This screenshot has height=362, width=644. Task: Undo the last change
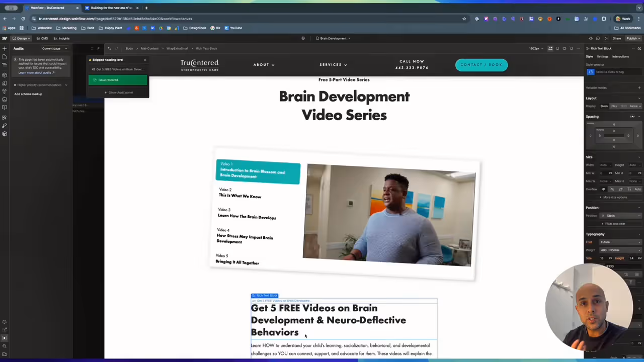(x=109, y=48)
